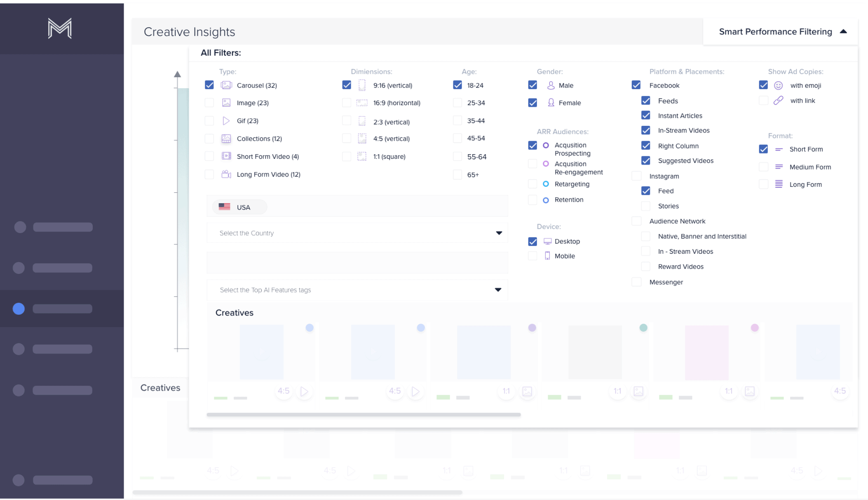Screen dimensions: 868x500
Task: Select the first sidebar menu item
Action: pyautogui.click(x=62, y=227)
